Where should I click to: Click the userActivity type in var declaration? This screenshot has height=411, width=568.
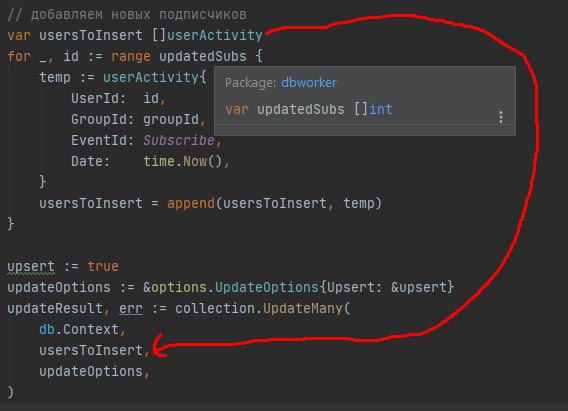[x=214, y=35]
